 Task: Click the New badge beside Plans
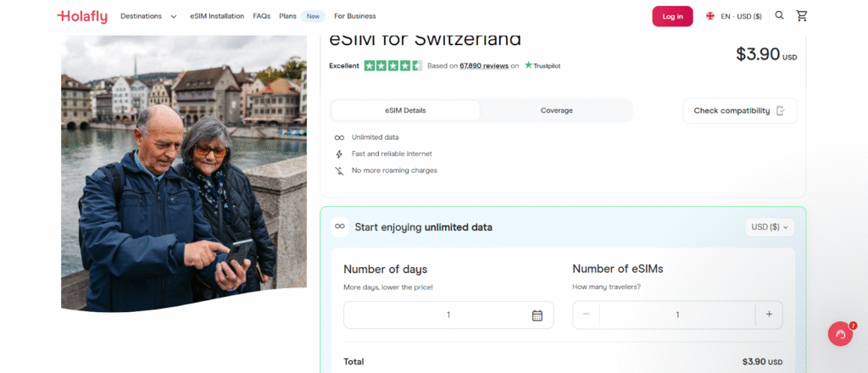click(314, 16)
